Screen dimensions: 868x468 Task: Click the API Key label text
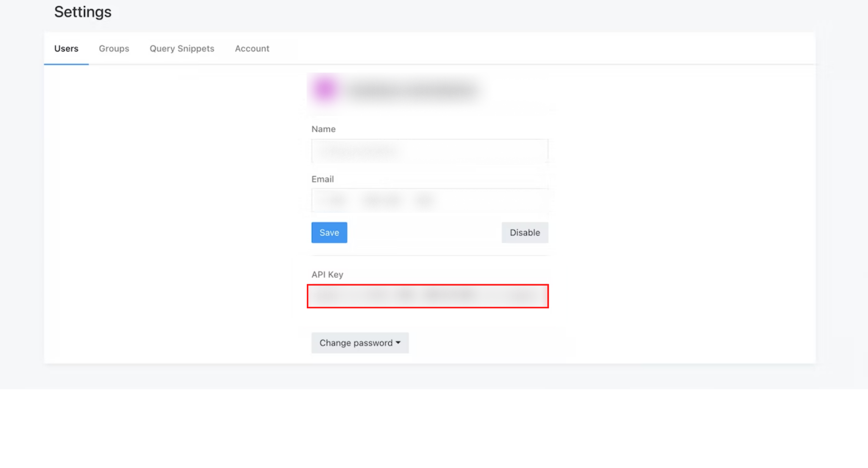coord(327,274)
